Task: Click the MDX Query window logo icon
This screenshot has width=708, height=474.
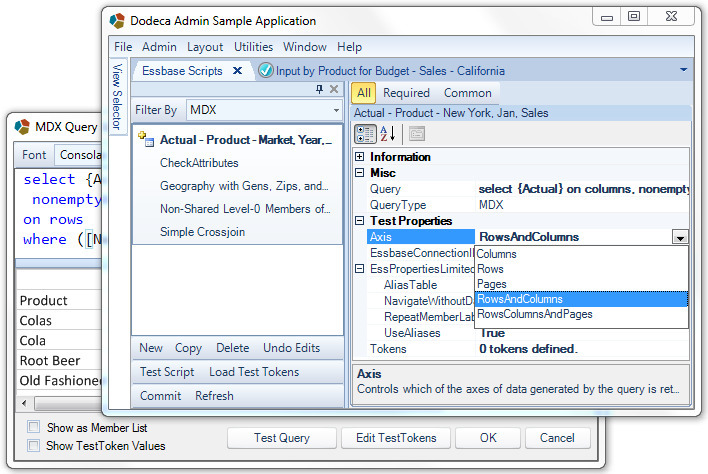Action: click(22, 127)
